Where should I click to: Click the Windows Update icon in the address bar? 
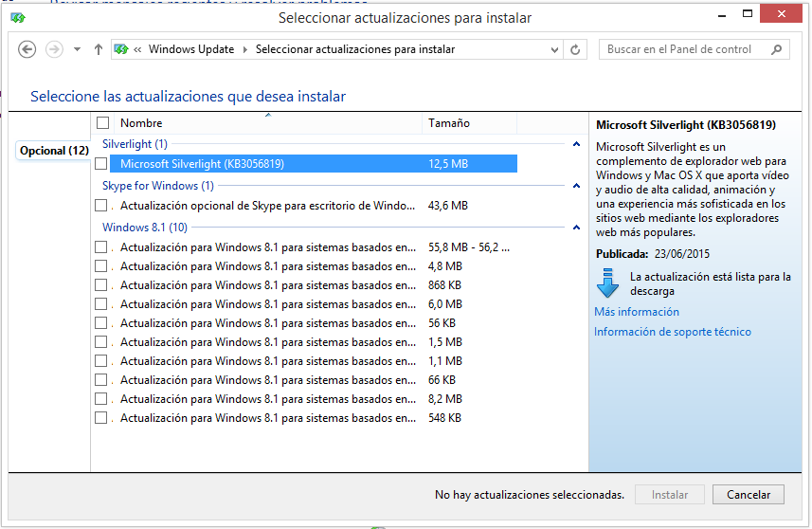click(121, 49)
